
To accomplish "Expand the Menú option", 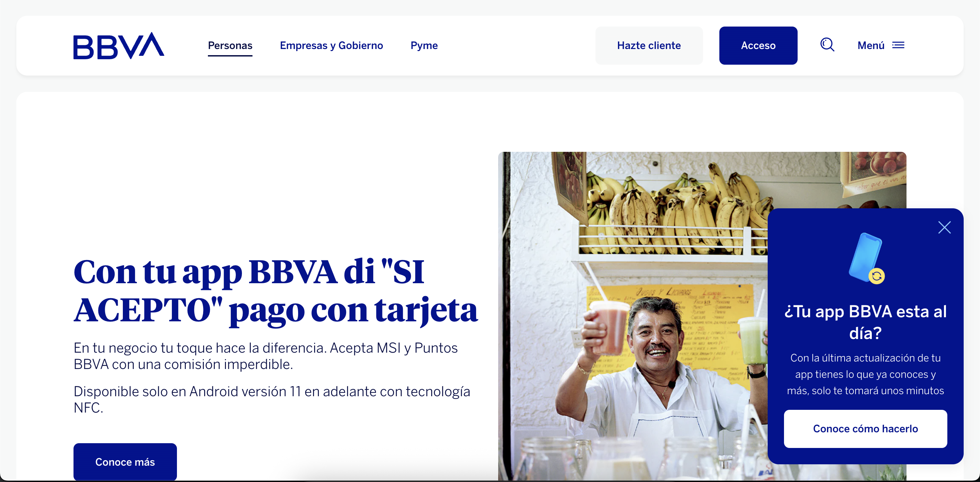I will click(x=870, y=46).
